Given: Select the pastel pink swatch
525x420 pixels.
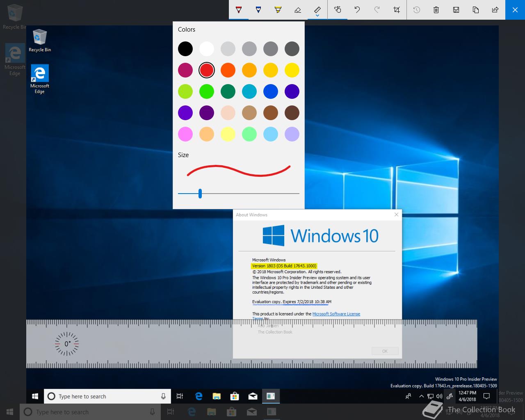Looking at the screenshot, I should click(x=185, y=134).
